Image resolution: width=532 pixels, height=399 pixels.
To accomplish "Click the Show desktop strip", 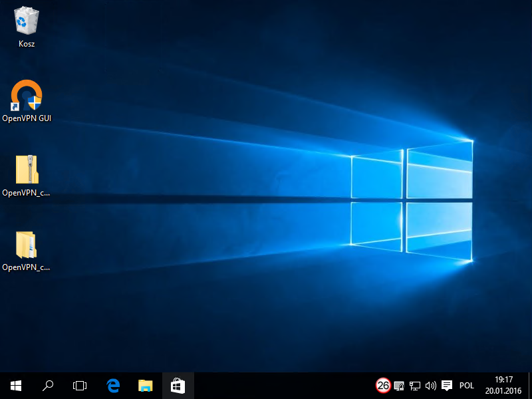I will (x=530, y=386).
